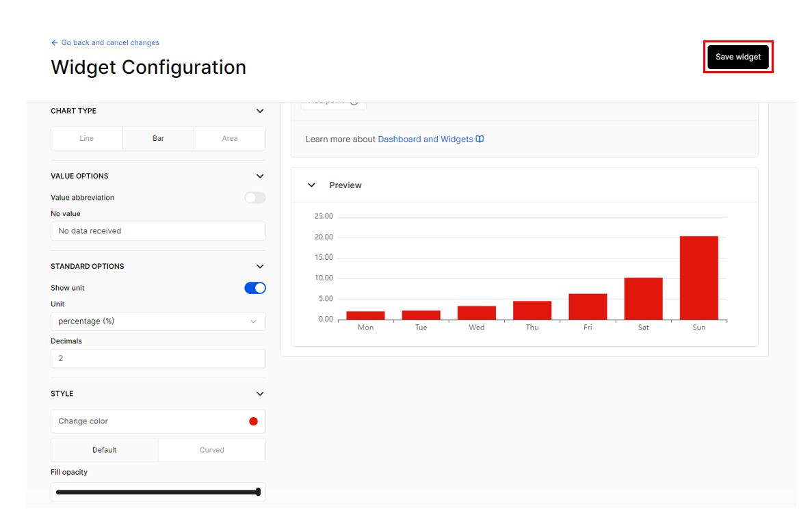812x515 pixels.
Task: Collapse the Preview panel chevron
Action: tap(311, 185)
